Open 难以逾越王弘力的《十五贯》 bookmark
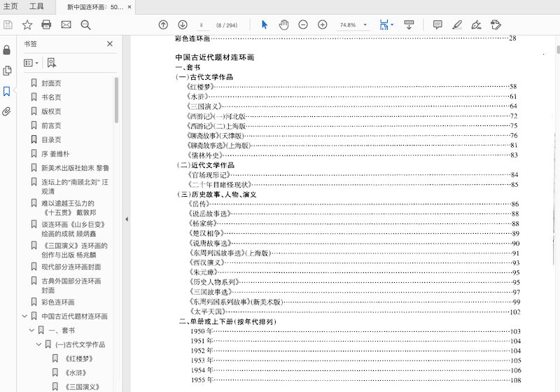The height and width of the screenshot is (392, 560). (69, 208)
